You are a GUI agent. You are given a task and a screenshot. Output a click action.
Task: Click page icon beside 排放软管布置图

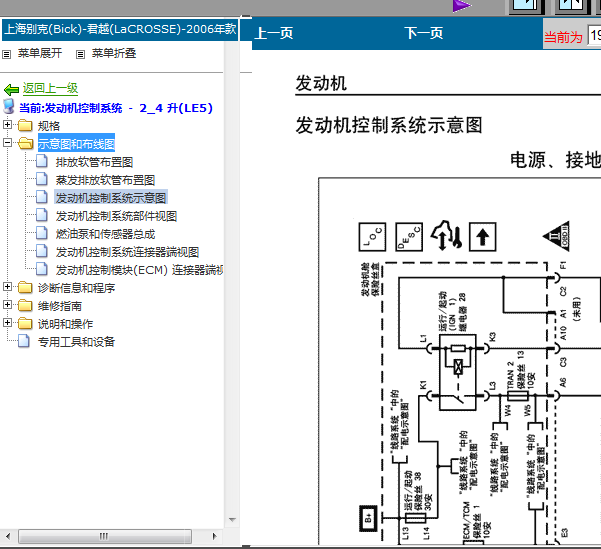[42, 161]
